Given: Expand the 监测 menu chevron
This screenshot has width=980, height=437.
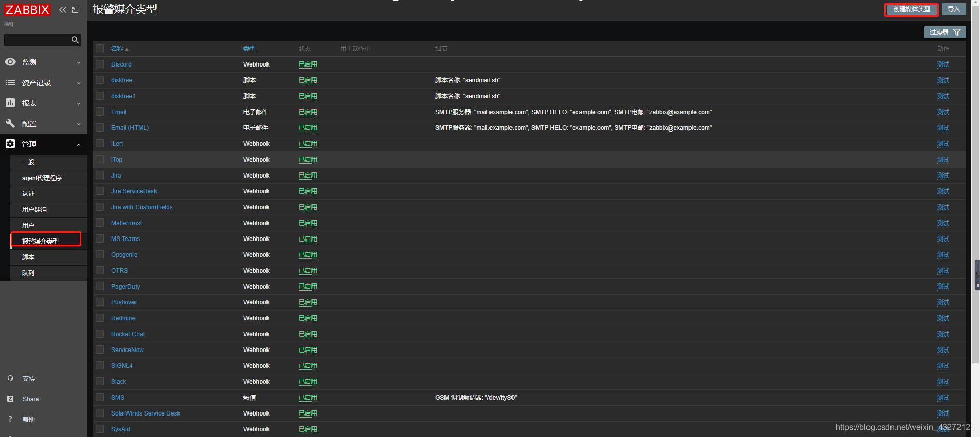Looking at the screenshot, I should point(79,63).
